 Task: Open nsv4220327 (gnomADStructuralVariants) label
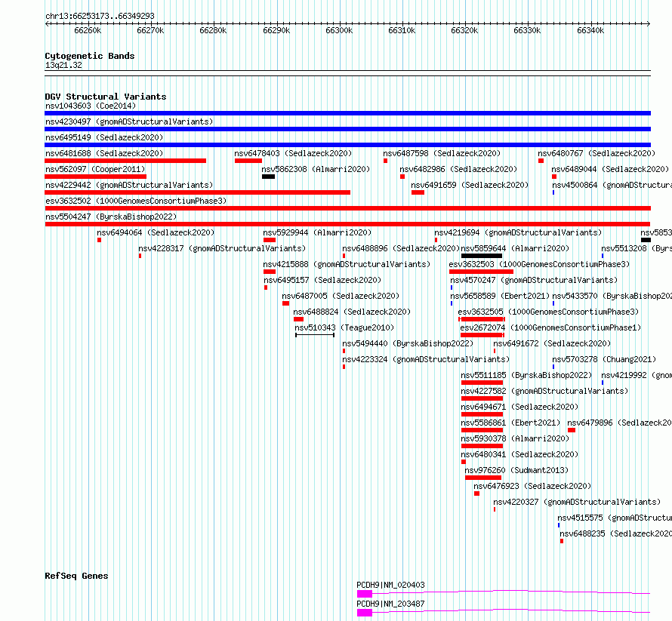click(x=577, y=502)
